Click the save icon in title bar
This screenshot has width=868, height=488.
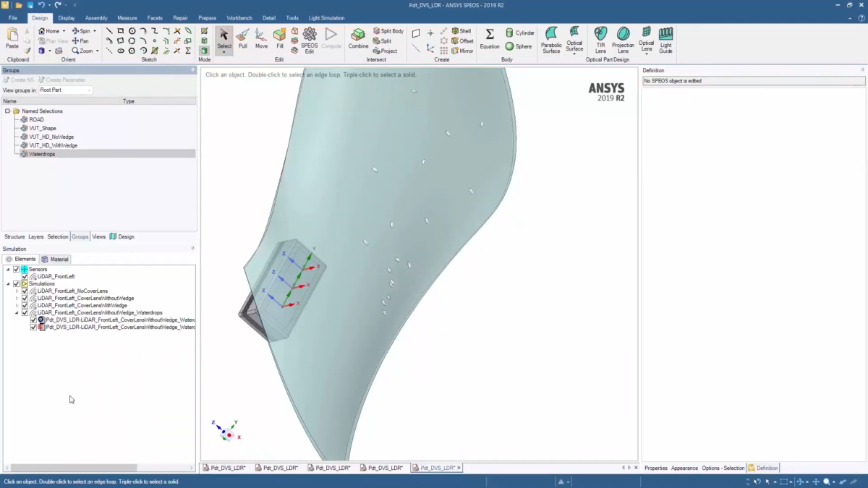point(30,5)
